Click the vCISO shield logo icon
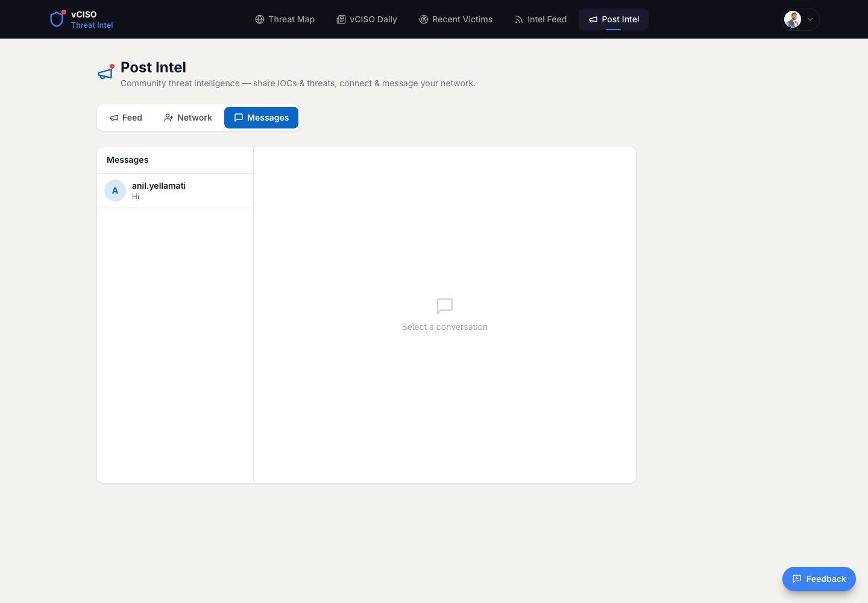868x603 pixels. coord(57,19)
